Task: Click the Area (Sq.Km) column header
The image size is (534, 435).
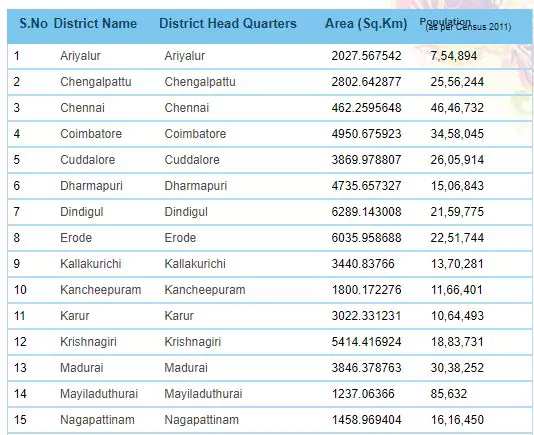Action: pos(366,24)
